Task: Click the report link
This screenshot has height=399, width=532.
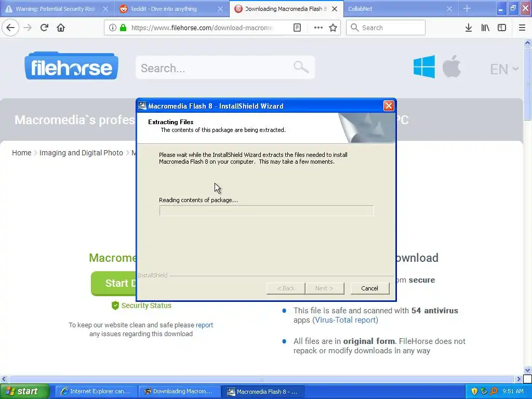Action: (204, 325)
